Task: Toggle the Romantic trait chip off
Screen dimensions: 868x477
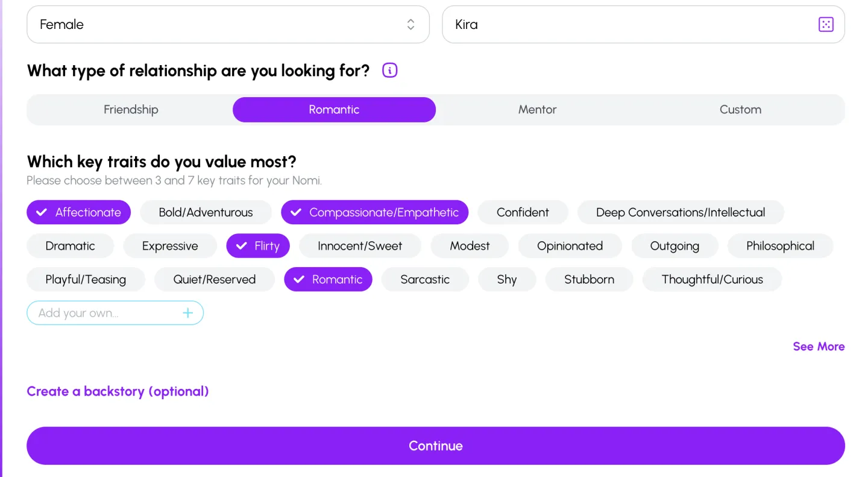Action: [329, 280]
